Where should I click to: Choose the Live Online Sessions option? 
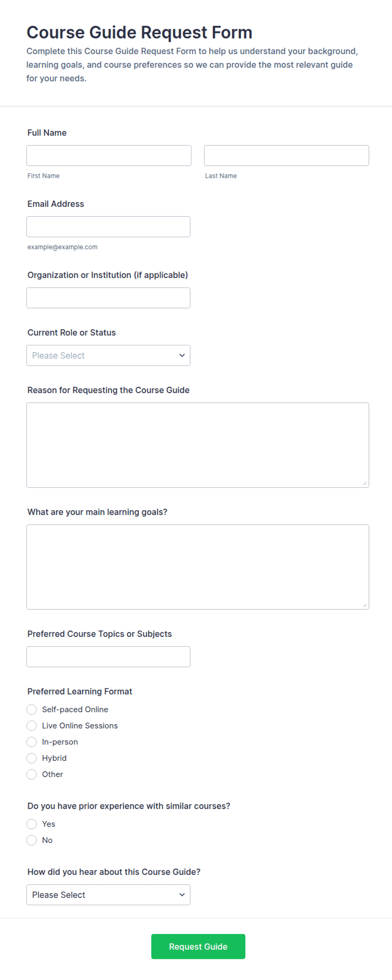(32, 726)
